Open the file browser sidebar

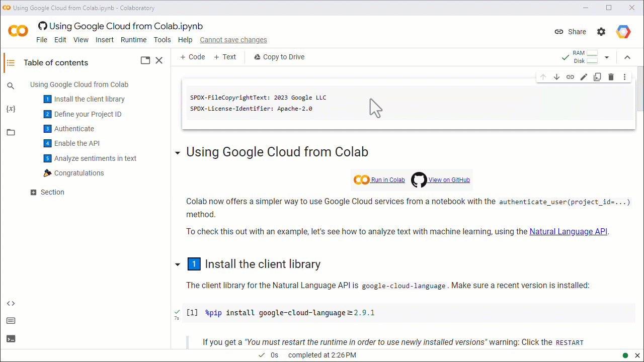coord(11,132)
